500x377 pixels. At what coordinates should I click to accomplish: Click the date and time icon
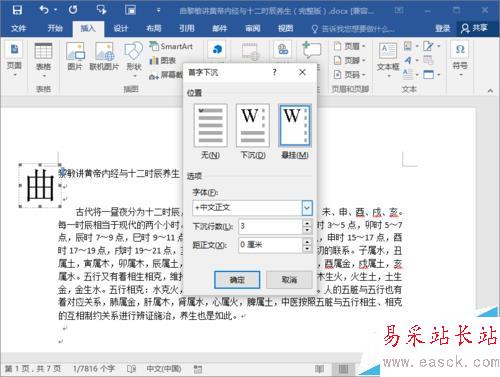[x=428, y=60]
